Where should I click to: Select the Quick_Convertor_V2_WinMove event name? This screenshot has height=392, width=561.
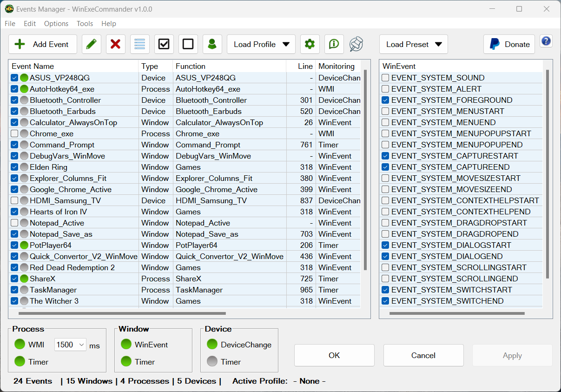coord(84,256)
